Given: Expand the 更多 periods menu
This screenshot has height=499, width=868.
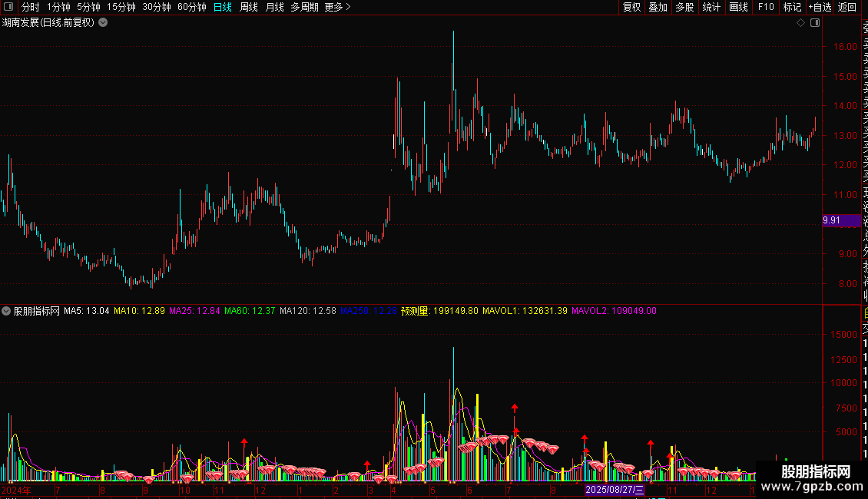Looking at the screenshot, I should click(x=338, y=7).
